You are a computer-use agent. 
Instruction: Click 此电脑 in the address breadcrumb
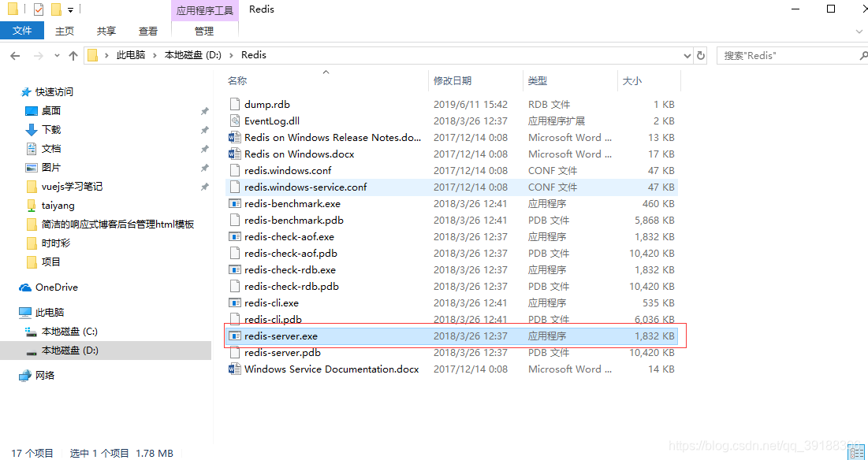click(131, 55)
